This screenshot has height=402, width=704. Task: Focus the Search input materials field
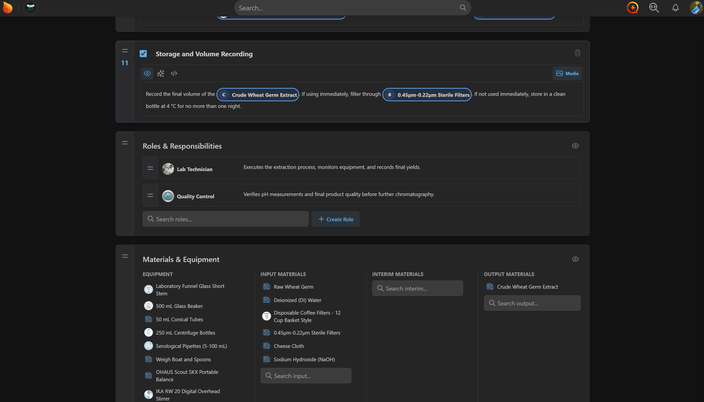tap(306, 375)
